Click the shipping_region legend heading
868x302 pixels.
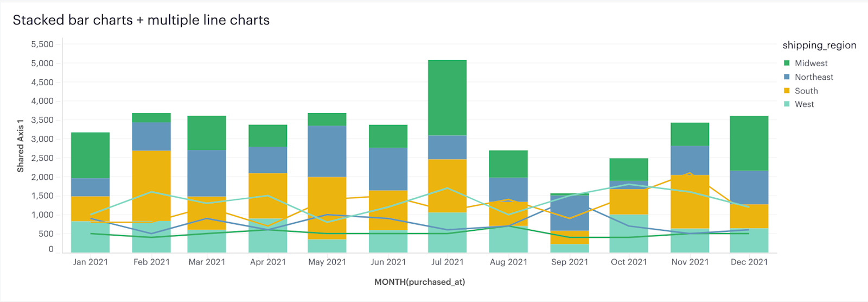[x=819, y=46]
